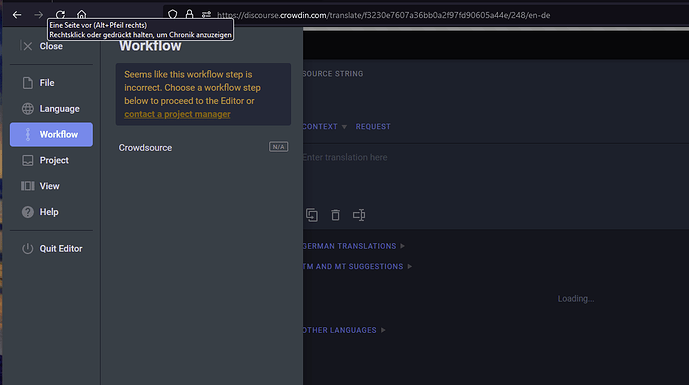The width and height of the screenshot is (689, 385).
Task: Go back with the browser back arrow
Action: (17, 15)
